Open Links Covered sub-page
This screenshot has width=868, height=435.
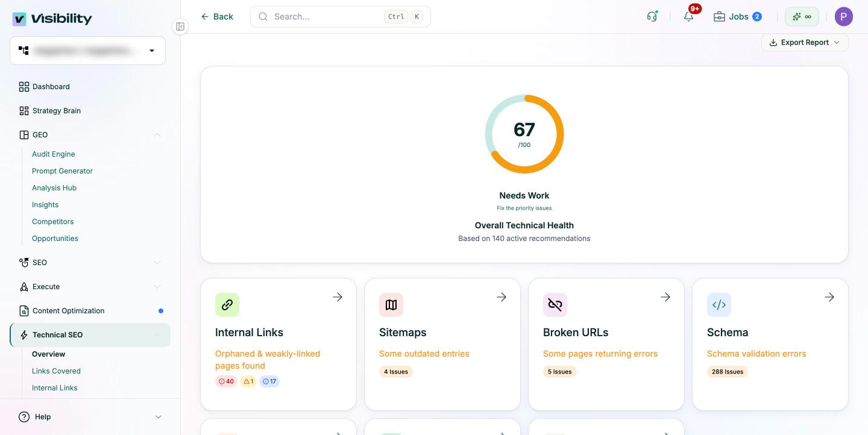coord(56,371)
